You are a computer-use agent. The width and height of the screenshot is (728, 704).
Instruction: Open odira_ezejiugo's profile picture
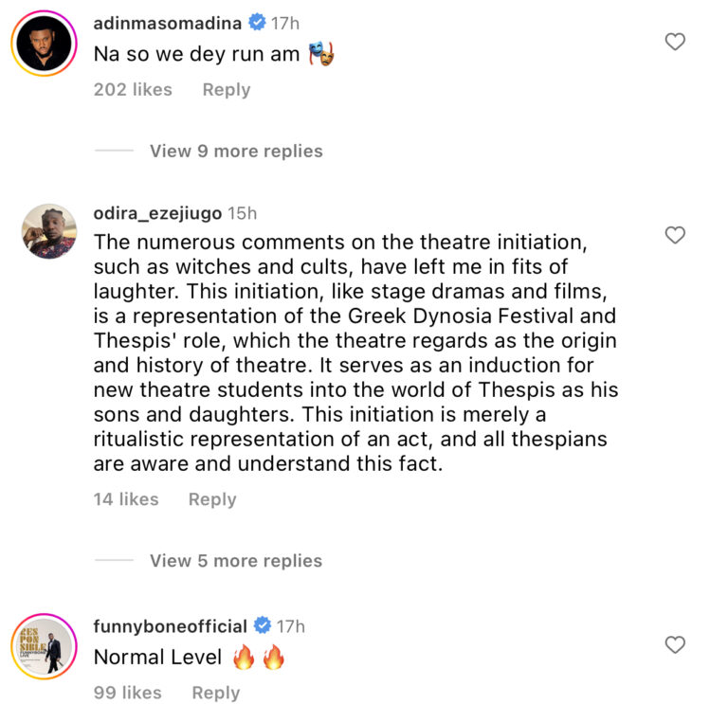coord(49,231)
